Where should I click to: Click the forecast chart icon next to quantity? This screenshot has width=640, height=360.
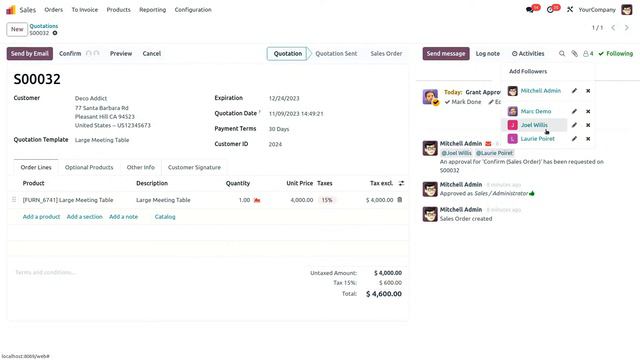pos(257,200)
